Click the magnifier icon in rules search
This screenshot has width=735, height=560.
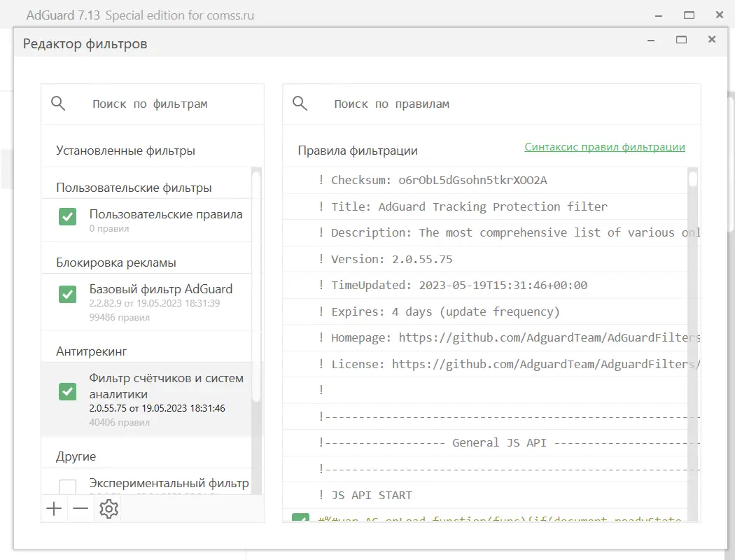[x=300, y=104]
